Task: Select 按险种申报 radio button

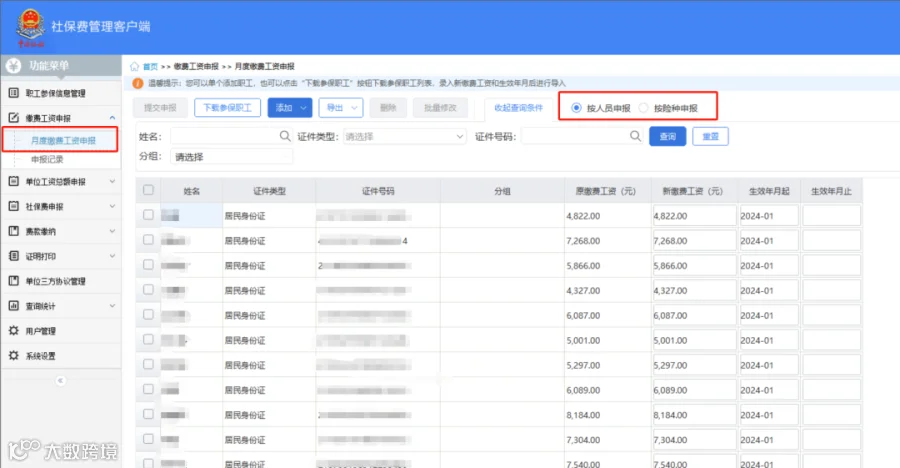Action: (643, 108)
